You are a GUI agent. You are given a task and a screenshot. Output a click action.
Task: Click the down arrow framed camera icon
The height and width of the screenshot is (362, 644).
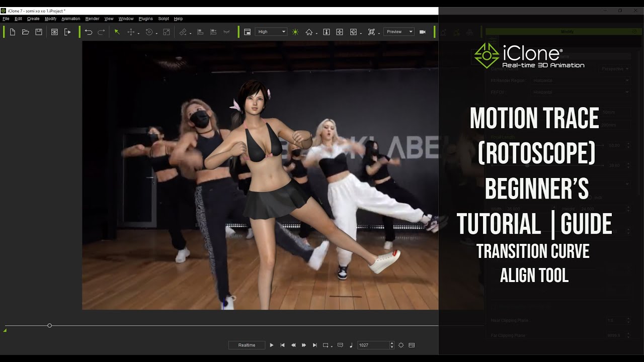pos(327,32)
